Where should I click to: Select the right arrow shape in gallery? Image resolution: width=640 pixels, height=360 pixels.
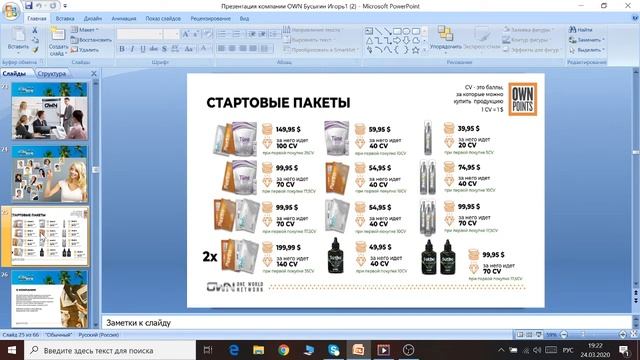pos(397,40)
